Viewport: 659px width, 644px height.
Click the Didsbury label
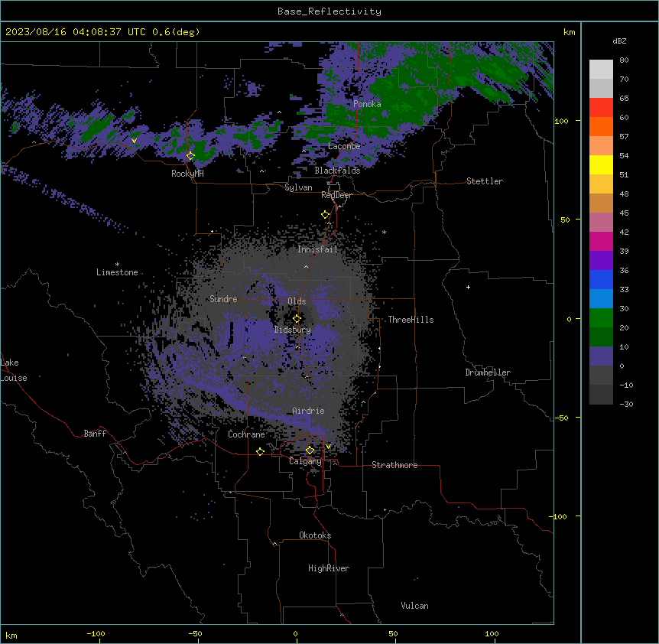click(x=293, y=330)
